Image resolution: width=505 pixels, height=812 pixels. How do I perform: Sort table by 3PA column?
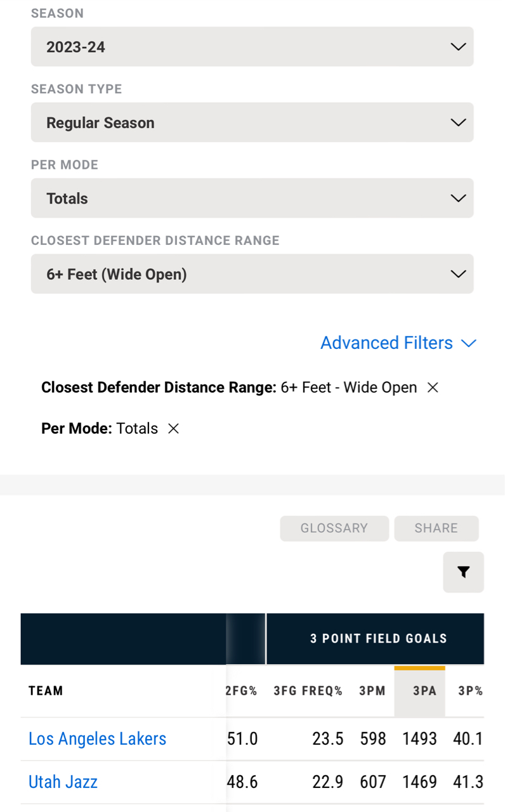[x=424, y=691]
